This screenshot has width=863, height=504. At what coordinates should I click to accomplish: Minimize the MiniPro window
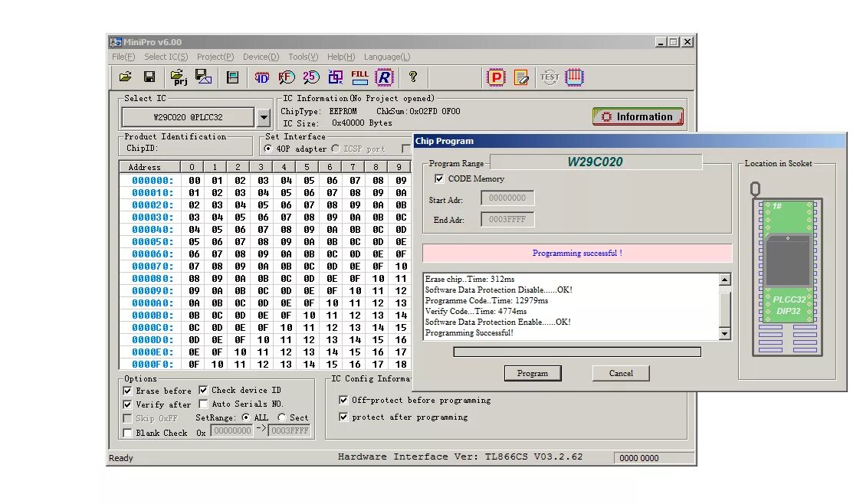coord(661,42)
